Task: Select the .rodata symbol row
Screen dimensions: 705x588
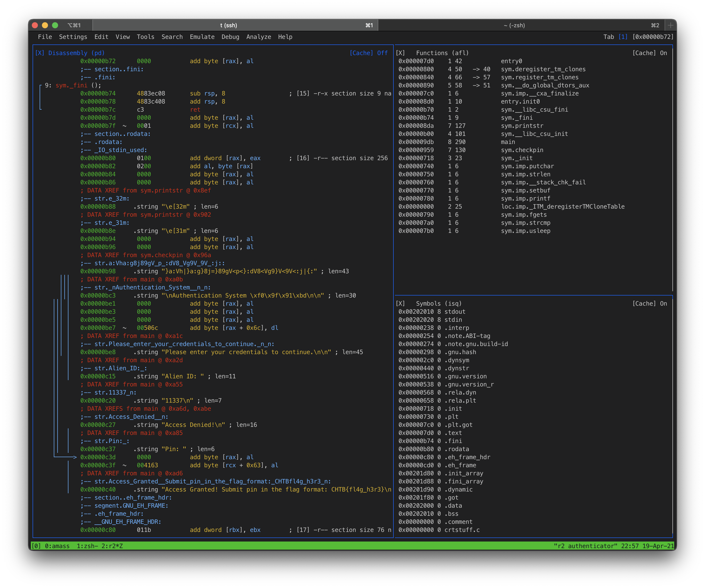Action: click(x=434, y=449)
